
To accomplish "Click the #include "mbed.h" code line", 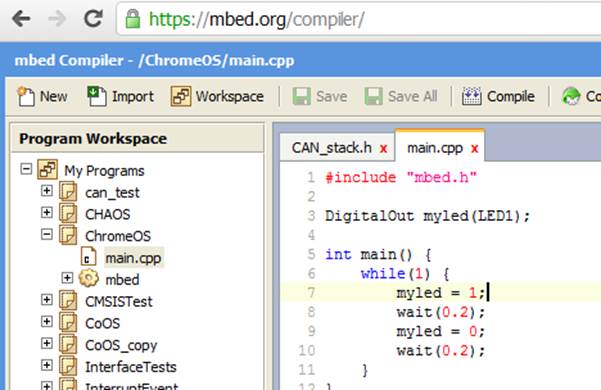I will click(x=401, y=177).
